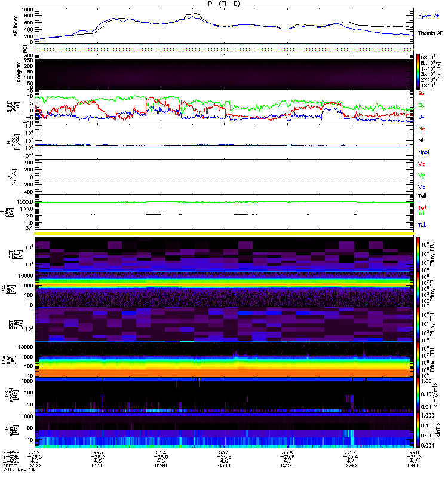The height and width of the screenshot is (478, 448).
Task: Click the 6×10⁴ keogram colorbar value
Action: pyautogui.click(x=428, y=57)
